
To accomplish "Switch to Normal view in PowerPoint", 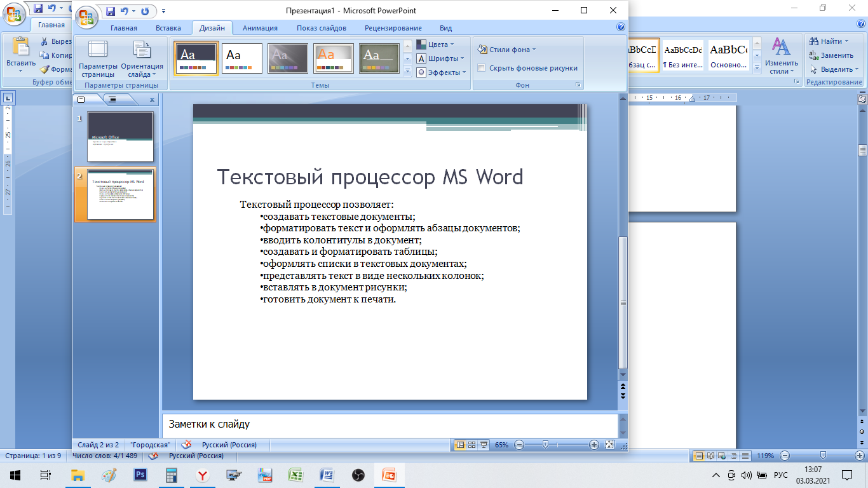I will 461,445.
